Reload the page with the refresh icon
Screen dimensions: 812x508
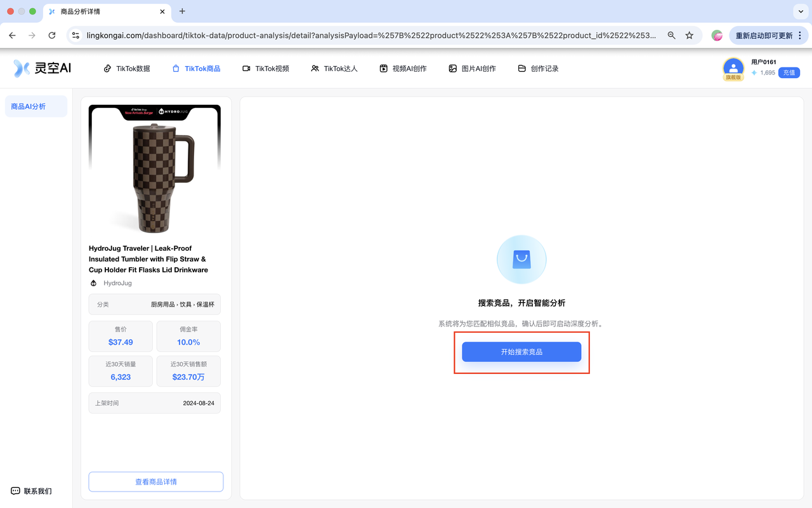tap(52, 36)
